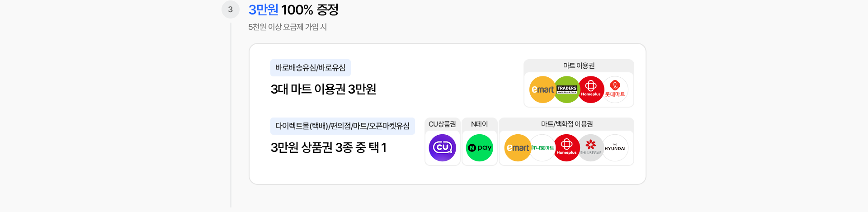The height and width of the screenshot is (212, 868).
Task: Select the 하나로마트 logo
Action: point(542,148)
